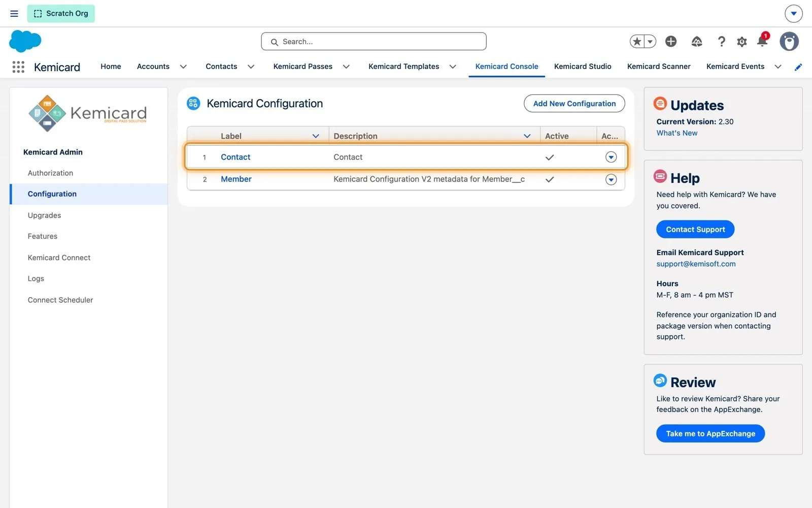Open the Trailhead guidance icon
Image resolution: width=812 pixels, height=508 pixels.
pyautogui.click(x=697, y=42)
